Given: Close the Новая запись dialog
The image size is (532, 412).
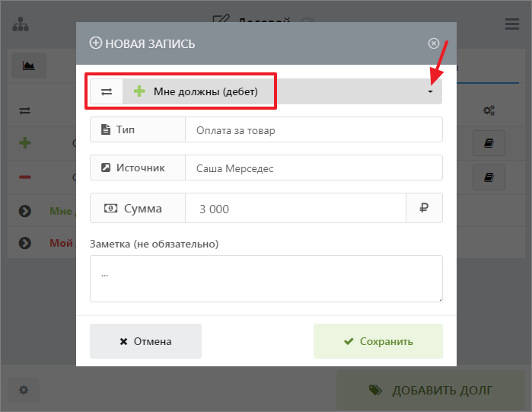Looking at the screenshot, I should (x=433, y=43).
